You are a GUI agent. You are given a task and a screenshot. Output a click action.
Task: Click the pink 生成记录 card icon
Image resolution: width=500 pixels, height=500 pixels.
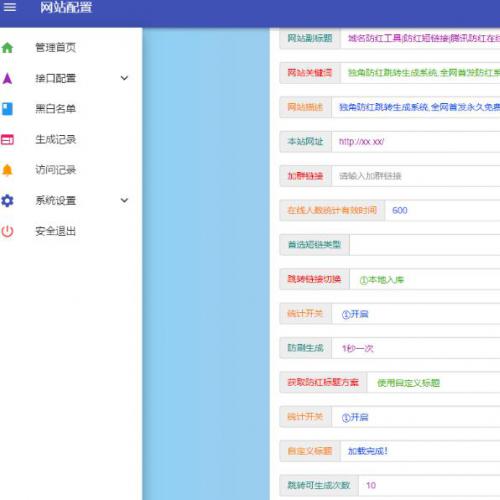(7, 139)
